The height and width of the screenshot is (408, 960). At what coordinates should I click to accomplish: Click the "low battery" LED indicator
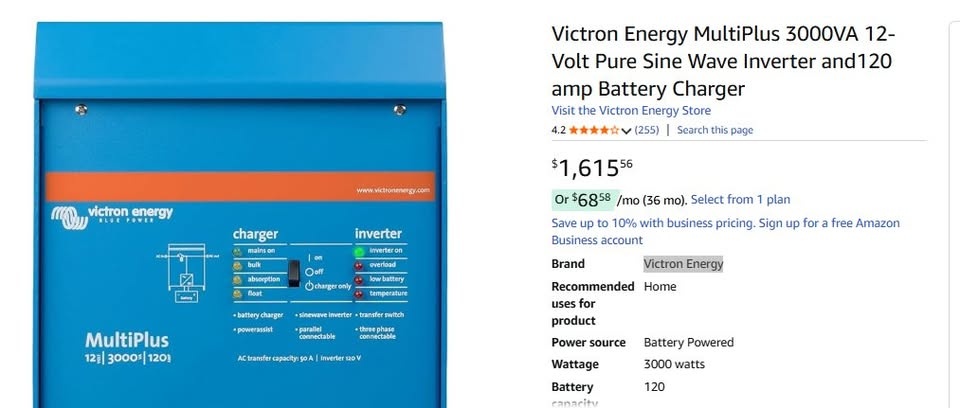[360, 279]
